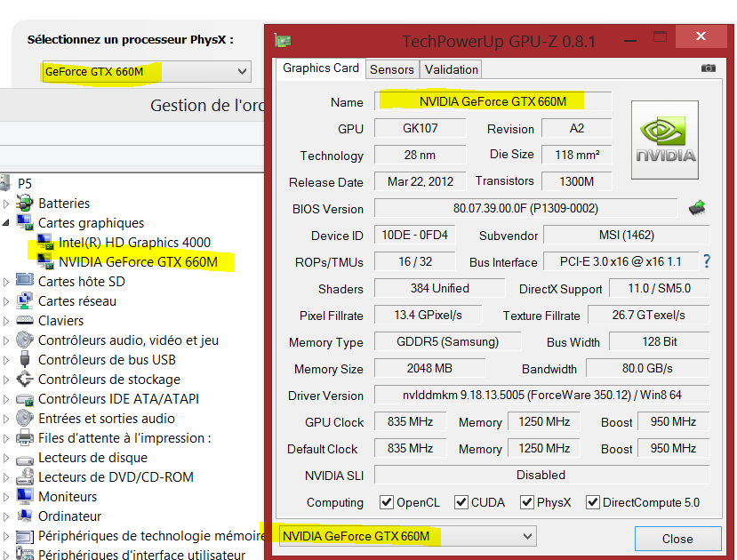
Task: Select the Contrôleurs de stockage tree item
Action: 109,380
